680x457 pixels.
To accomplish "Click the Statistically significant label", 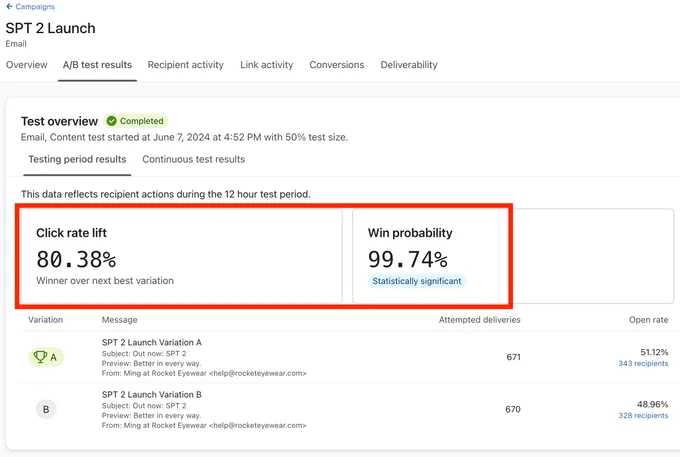I will pos(417,281).
